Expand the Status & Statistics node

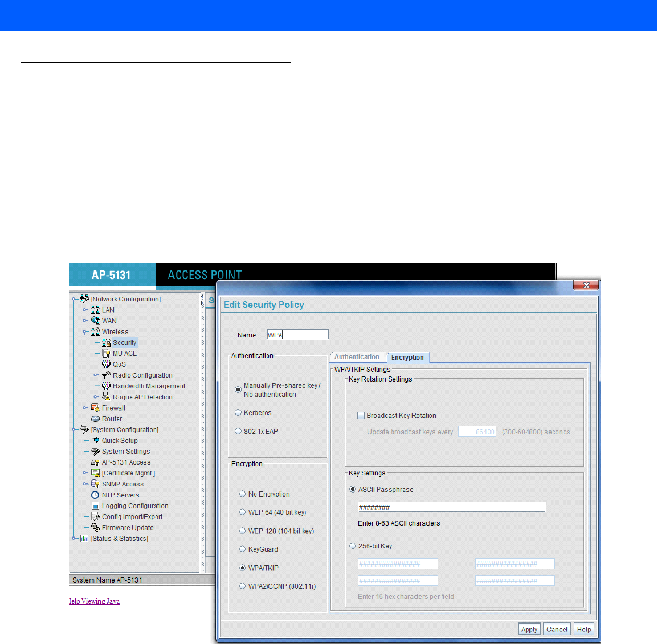[74, 539]
